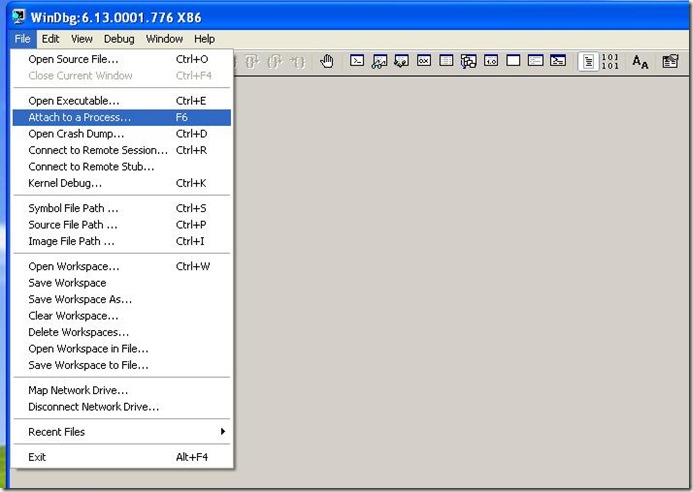Click the Font (AA) toolbar icon
Screen dimensions: 693x492
pyautogui.click(x=640, y=61)
